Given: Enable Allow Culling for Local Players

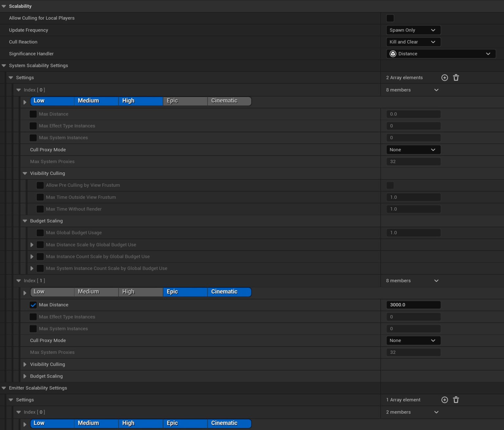Looking at the screenshot, I should click(390, 18).
